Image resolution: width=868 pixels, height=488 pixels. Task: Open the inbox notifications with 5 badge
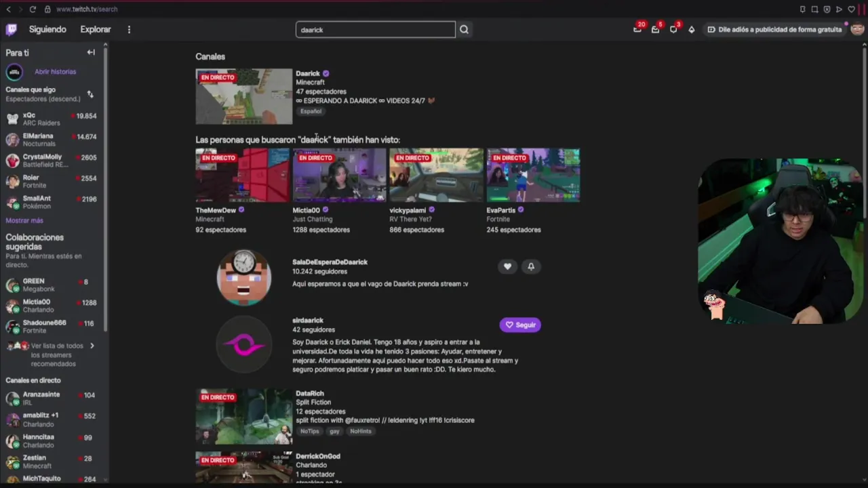pos(655,29)
